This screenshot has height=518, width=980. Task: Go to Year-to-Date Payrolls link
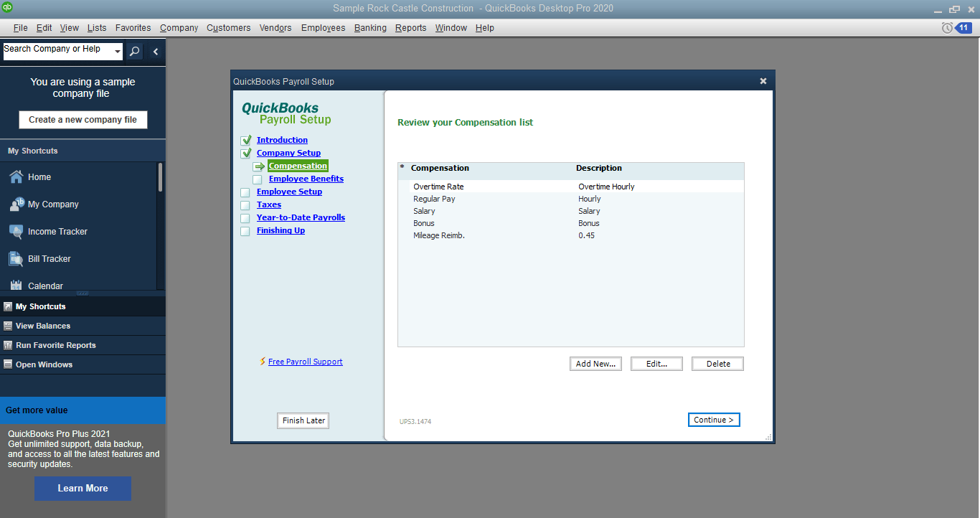click(x=301, y=217)
